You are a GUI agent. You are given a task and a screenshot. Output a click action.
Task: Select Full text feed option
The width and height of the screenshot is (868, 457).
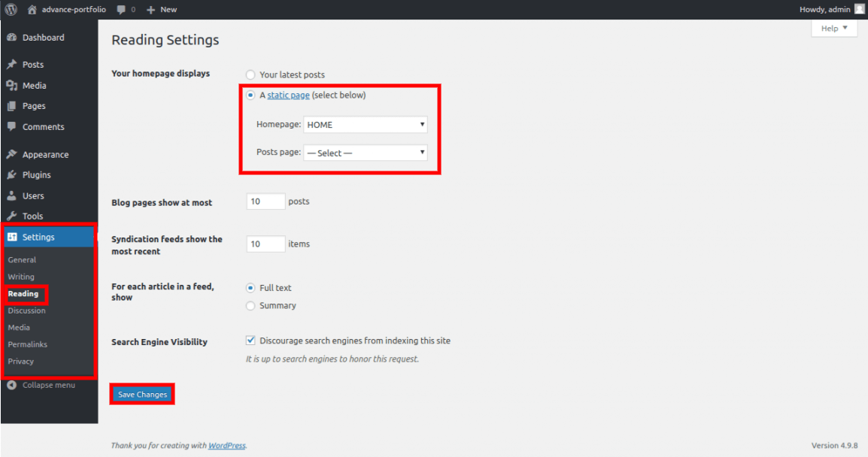[x=250, y=288]
